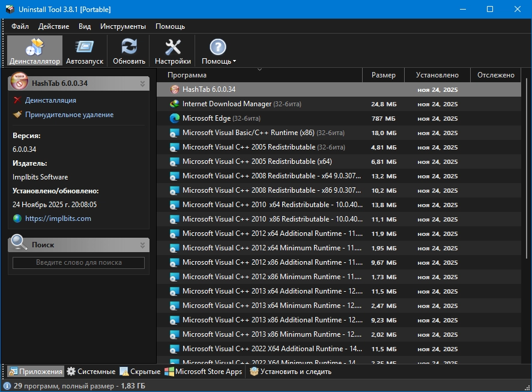Collapse the Поиск search panel
The height and width of the screenshot is (392, 532).
(142, 245)
